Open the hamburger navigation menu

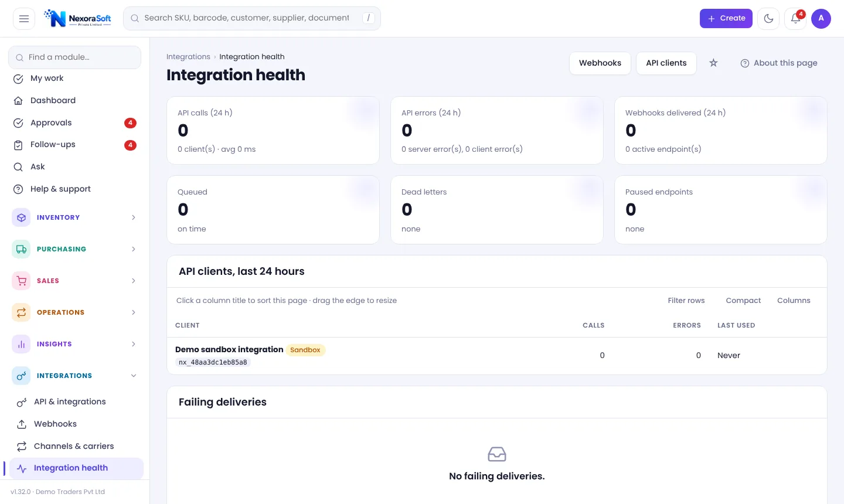pos(24,19)
